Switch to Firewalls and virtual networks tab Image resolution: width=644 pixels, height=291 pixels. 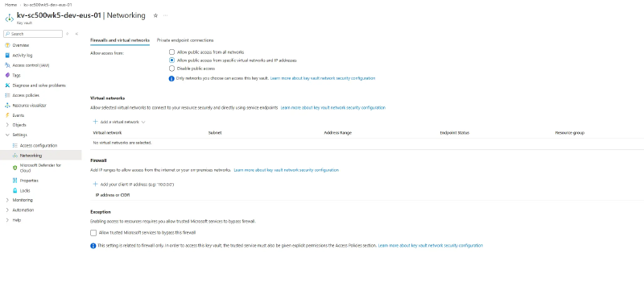pos(120,40)
